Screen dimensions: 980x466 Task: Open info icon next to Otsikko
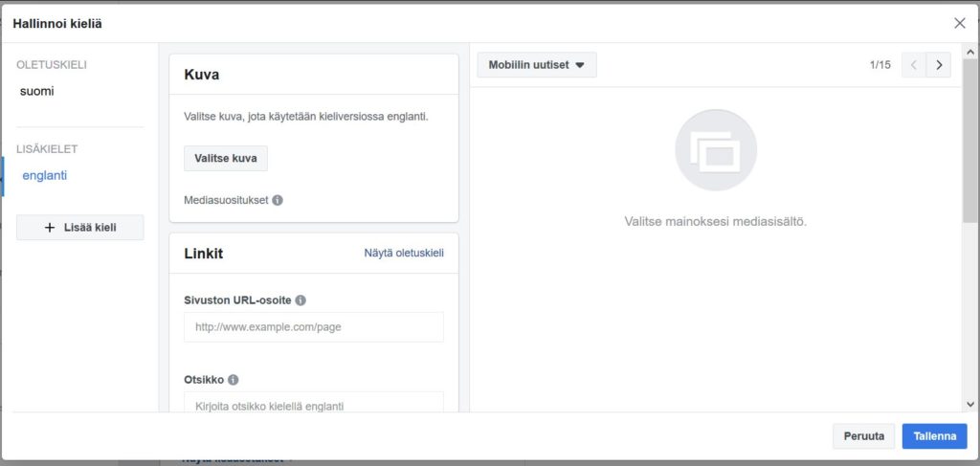[x=234, y=379]
